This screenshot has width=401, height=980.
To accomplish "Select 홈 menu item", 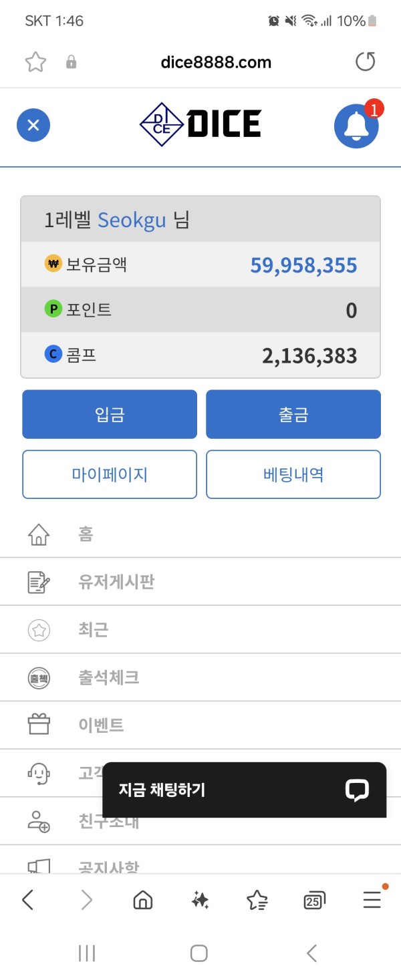I will pos(200,534).
